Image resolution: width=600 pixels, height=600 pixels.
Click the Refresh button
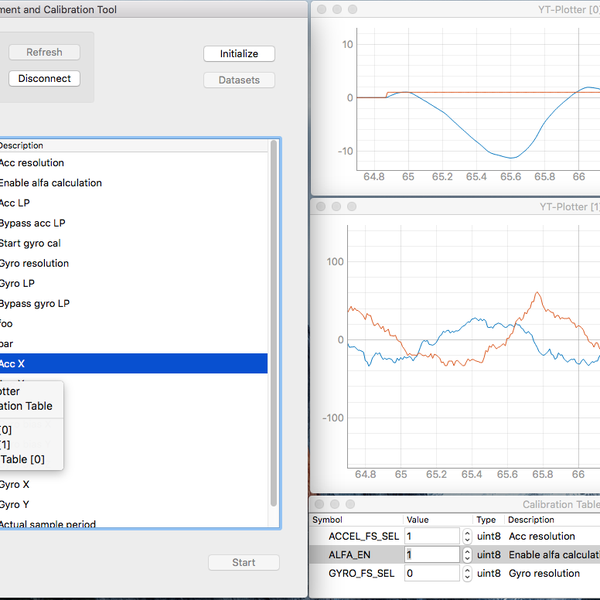tap(44, 52)
